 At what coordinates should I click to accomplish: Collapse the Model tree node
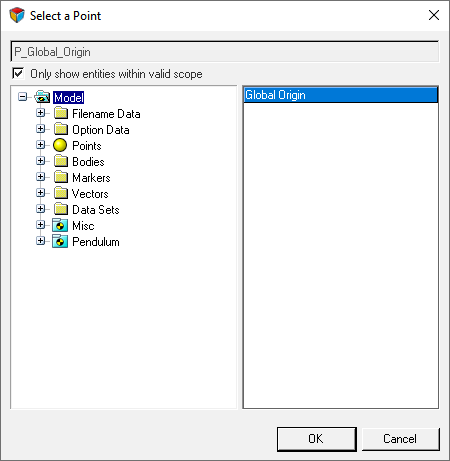[x=22, y=97]
